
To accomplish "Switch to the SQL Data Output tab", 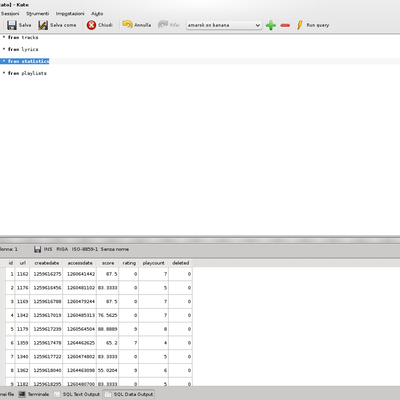I will coord(129,394).
